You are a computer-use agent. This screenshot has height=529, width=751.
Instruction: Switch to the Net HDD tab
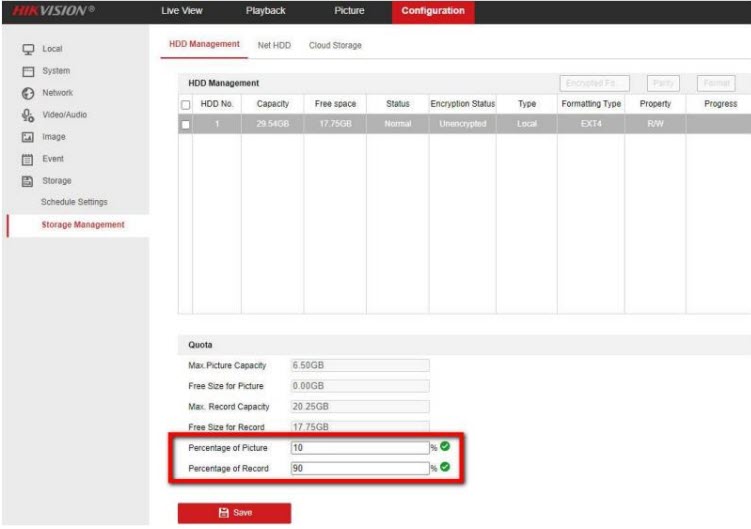(274, 45)
